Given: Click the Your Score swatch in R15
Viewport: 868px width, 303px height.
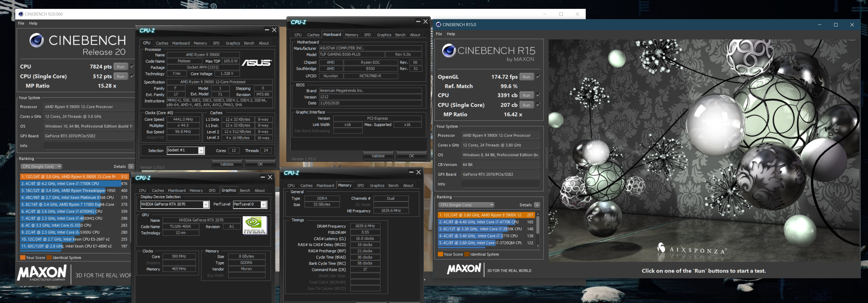Looking at the screenshot, I should tap(441, 254).
